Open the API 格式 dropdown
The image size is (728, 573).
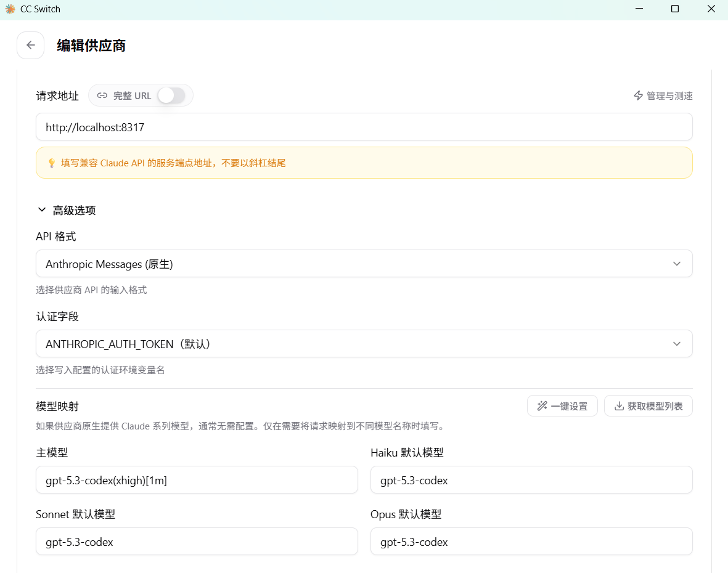[x=364, y=264]
